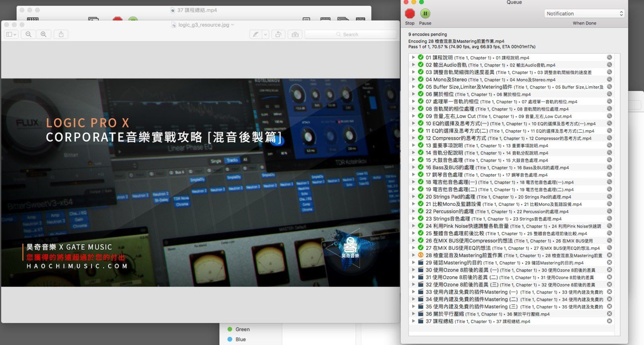Remove job 36 關於平行壓縮 from queue
644x345 pixels.
(609, 314)
